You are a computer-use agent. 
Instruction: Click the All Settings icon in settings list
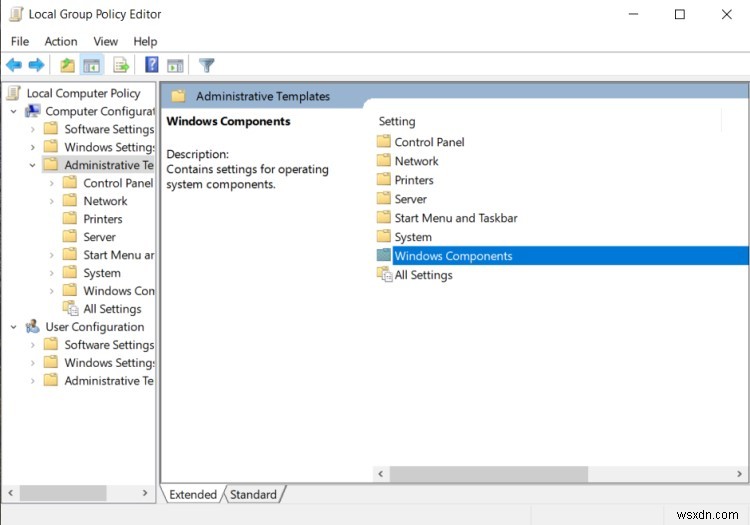[x=384, y=274]
